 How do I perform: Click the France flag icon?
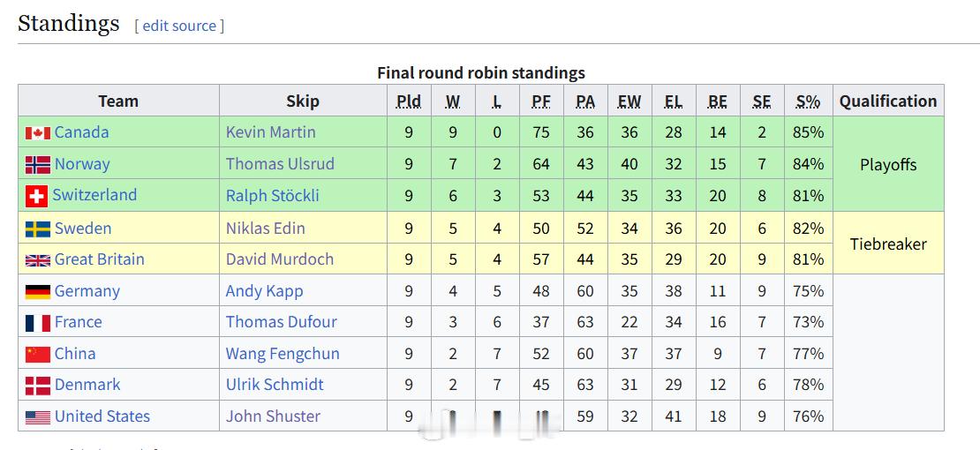click(37, 323)
